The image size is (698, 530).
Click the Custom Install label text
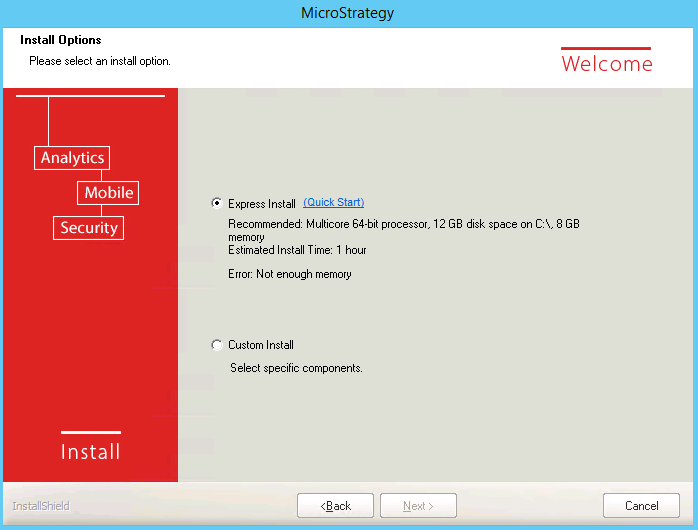[x=260, y=345]
